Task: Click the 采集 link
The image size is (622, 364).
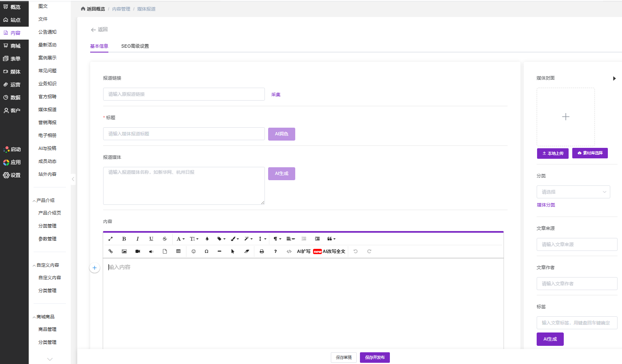Action: click(276, 95)
